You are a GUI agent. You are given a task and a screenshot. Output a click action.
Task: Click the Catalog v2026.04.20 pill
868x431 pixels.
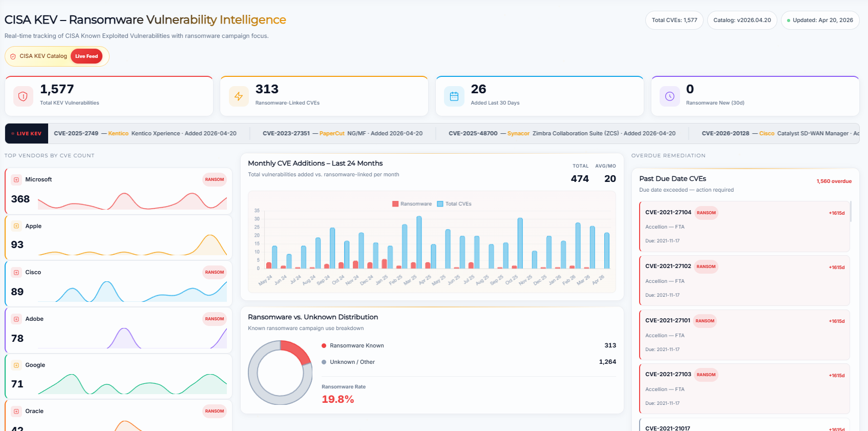point(742,20)
